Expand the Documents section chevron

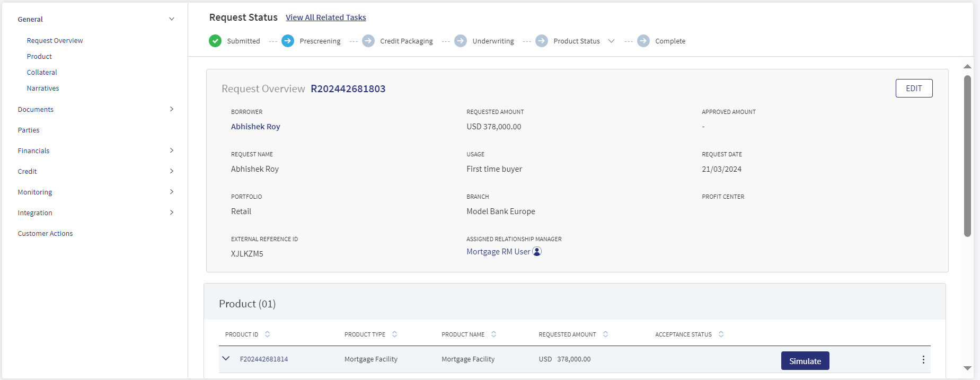coord(172,109)
